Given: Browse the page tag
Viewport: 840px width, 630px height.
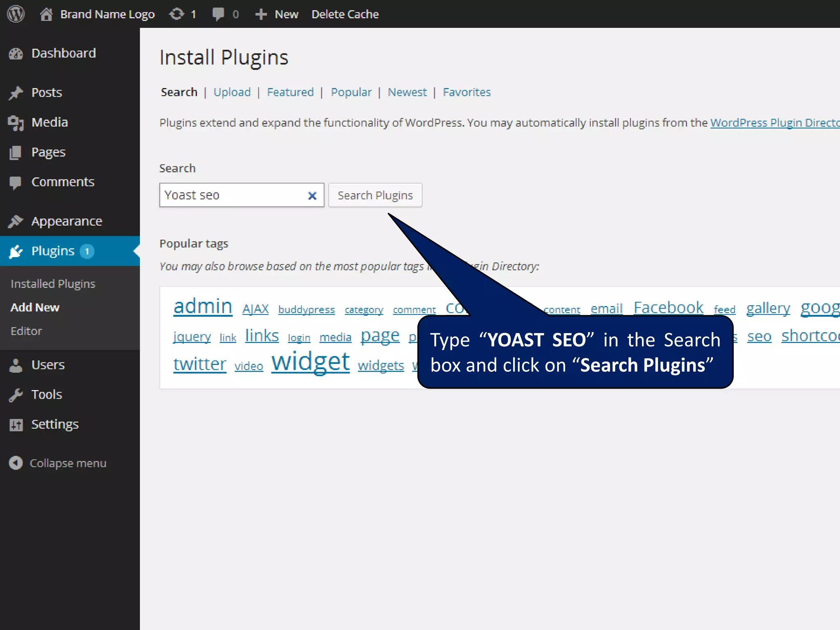Looking at the screenshot, I should (380, 336).
